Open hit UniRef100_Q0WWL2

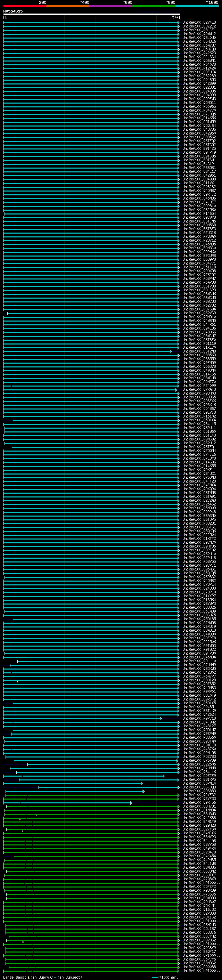pos(199,34)
